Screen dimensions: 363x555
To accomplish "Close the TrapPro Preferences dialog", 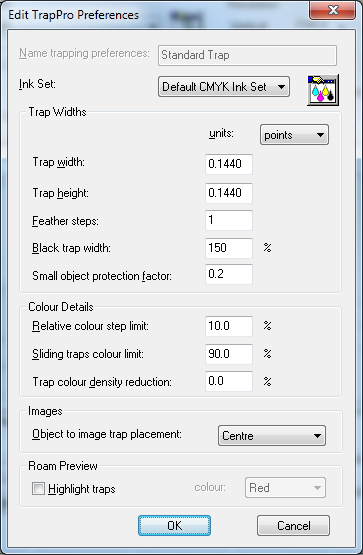I will tap(333, 10).
